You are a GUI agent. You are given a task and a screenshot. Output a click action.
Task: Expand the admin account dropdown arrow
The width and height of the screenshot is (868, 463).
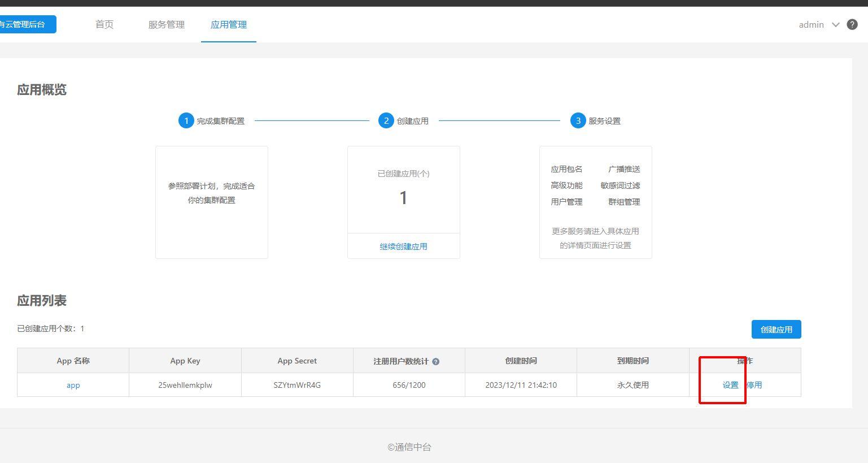836,24
